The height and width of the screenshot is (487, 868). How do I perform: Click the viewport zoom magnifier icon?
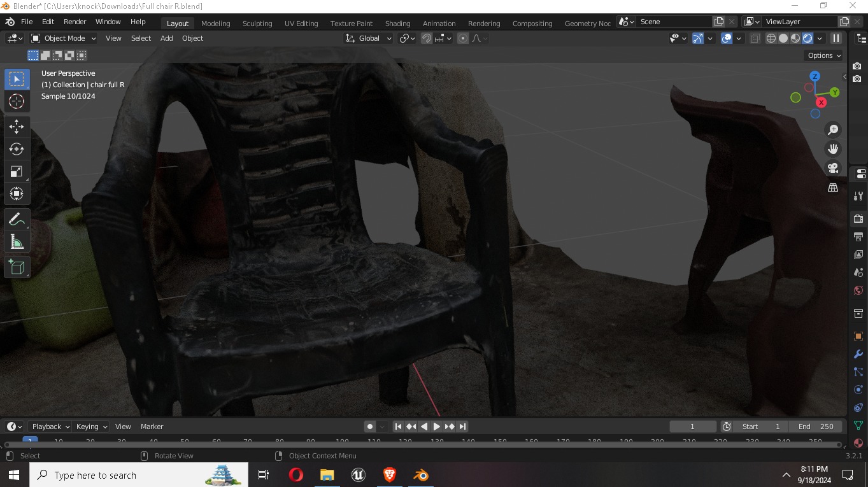(833, 130)
